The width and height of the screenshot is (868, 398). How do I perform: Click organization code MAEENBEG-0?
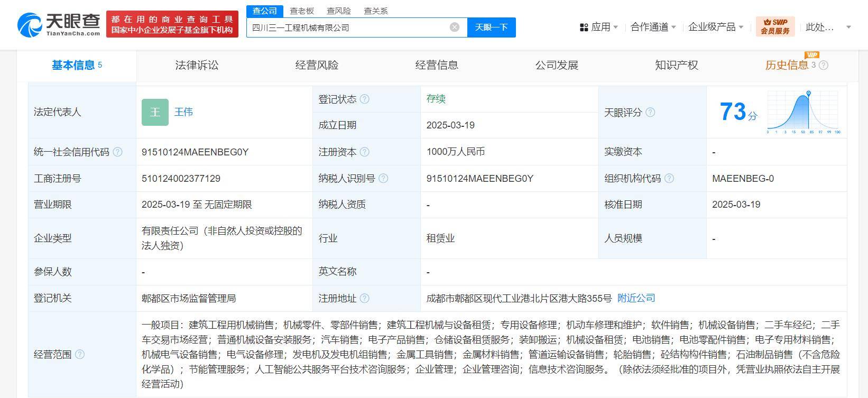pyautogui.click(x=743, y=179)
